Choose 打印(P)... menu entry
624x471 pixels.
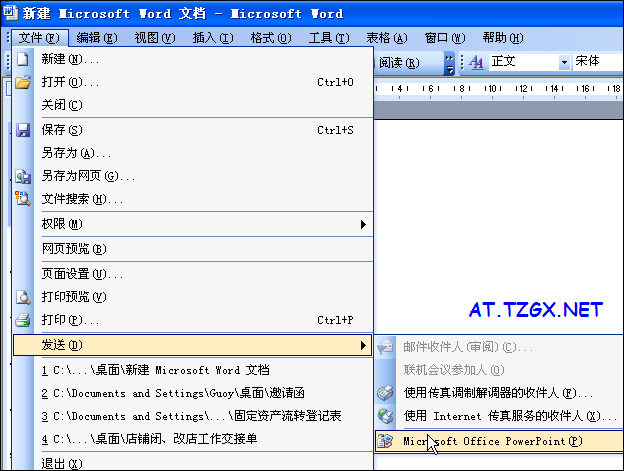[x=193, y=320]
